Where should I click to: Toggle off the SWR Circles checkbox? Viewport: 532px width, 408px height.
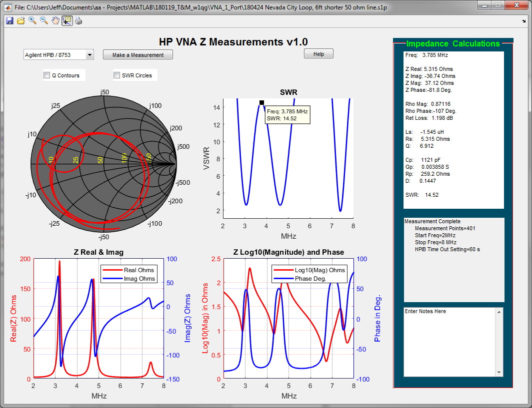[x=116, y=74]
